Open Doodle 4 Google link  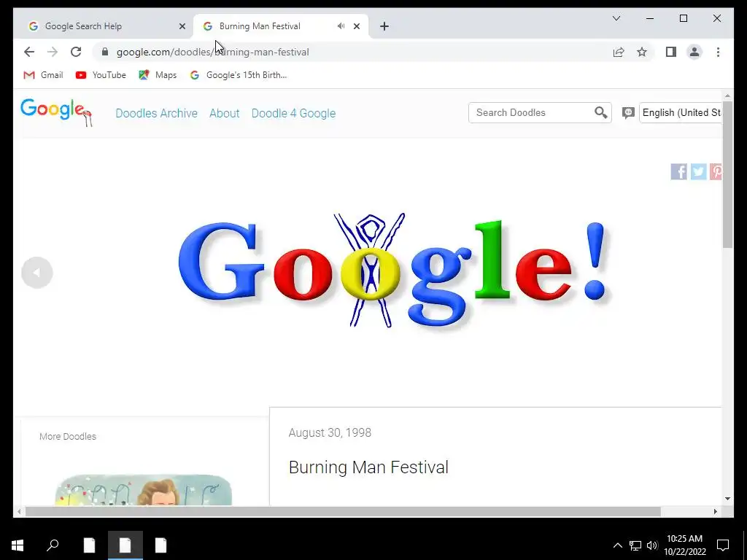293,113
